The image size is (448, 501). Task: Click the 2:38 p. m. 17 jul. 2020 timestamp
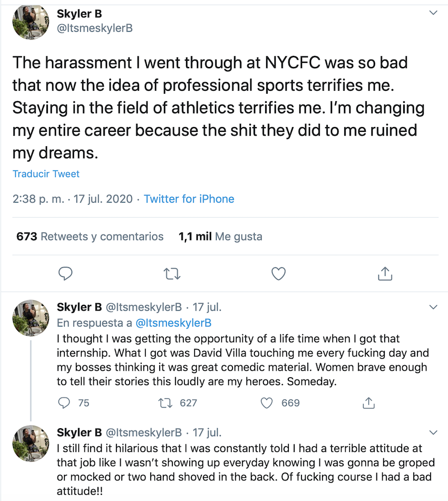73,199
